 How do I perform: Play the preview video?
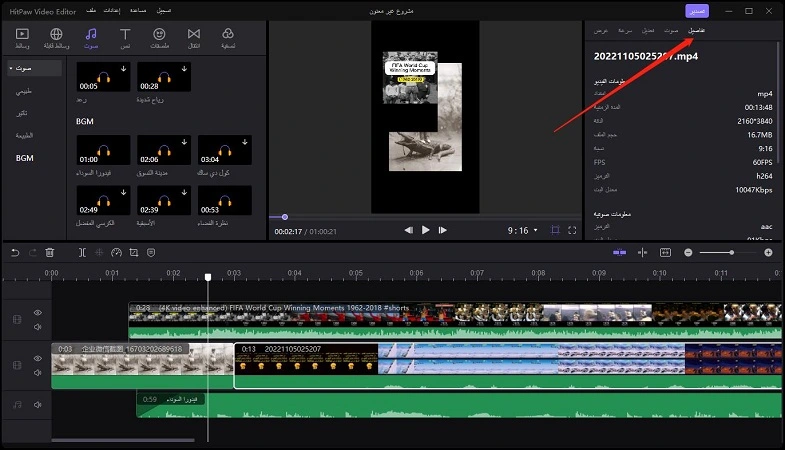(426, 230)
